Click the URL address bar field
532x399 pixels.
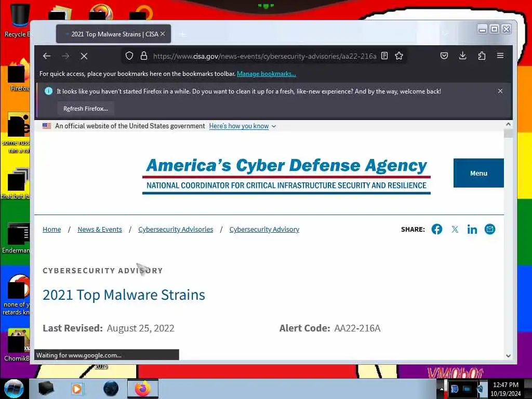264,56
